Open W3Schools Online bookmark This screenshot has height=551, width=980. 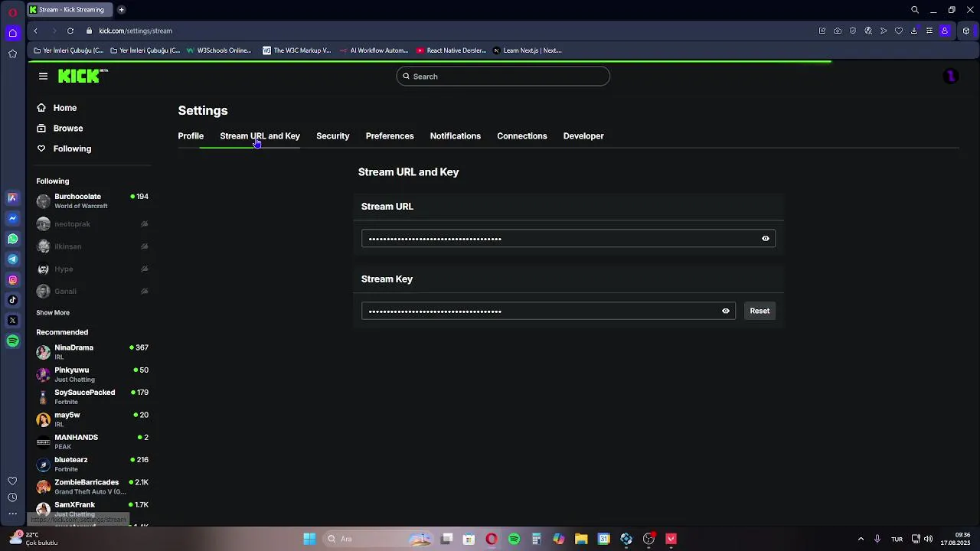[x=218, y=51]
